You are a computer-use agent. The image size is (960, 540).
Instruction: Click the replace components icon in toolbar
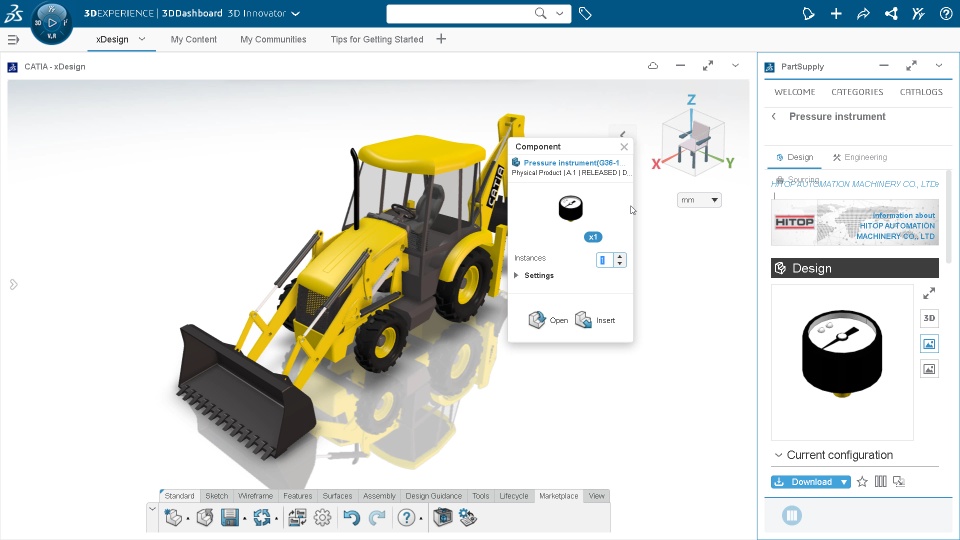(297, 518)
